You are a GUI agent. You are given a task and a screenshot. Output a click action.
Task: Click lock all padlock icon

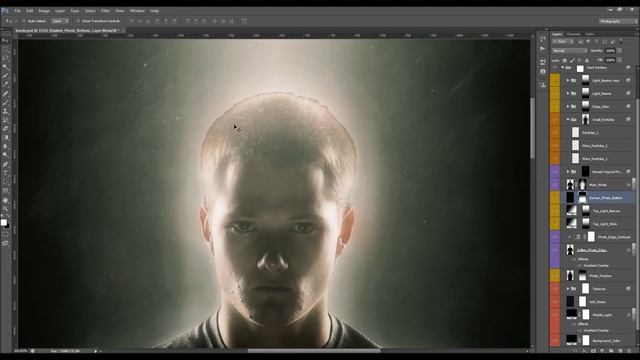[587, 60]
